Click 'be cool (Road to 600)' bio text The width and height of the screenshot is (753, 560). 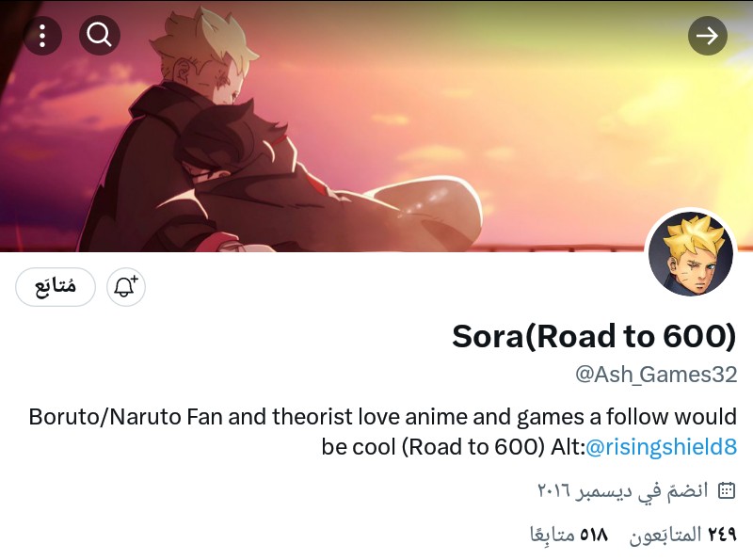click(433, 447)
